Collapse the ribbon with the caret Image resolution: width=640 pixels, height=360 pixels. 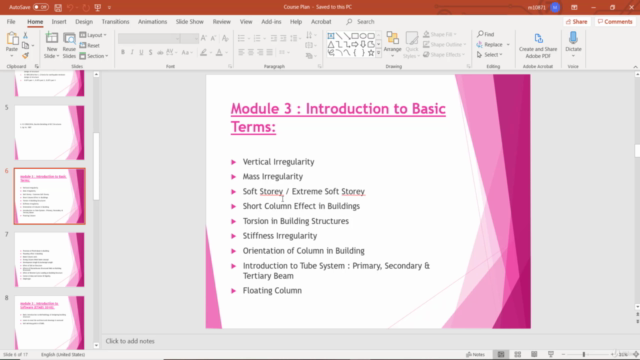[635, 67]
